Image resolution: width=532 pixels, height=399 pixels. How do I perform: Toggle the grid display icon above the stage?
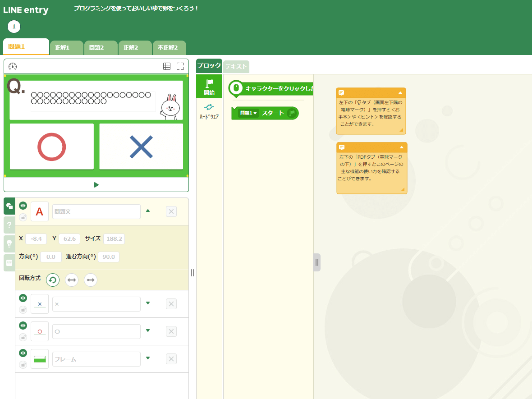coord(167,66)
